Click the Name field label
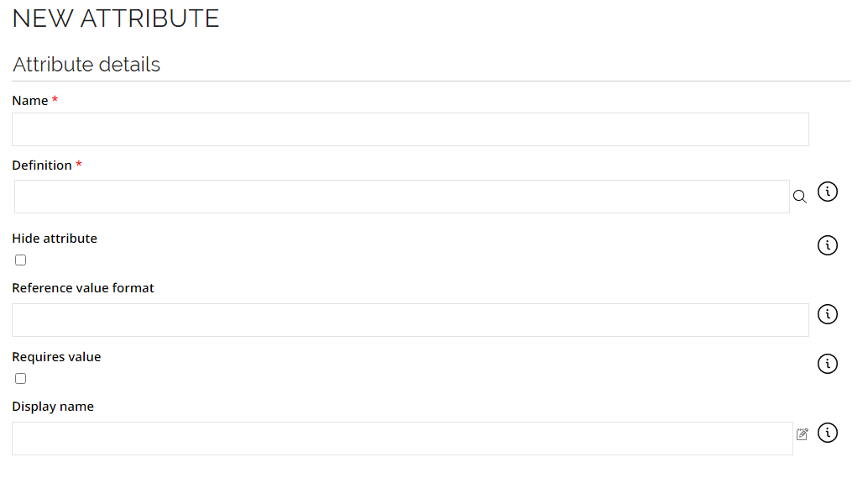 [x=30, y=101]
